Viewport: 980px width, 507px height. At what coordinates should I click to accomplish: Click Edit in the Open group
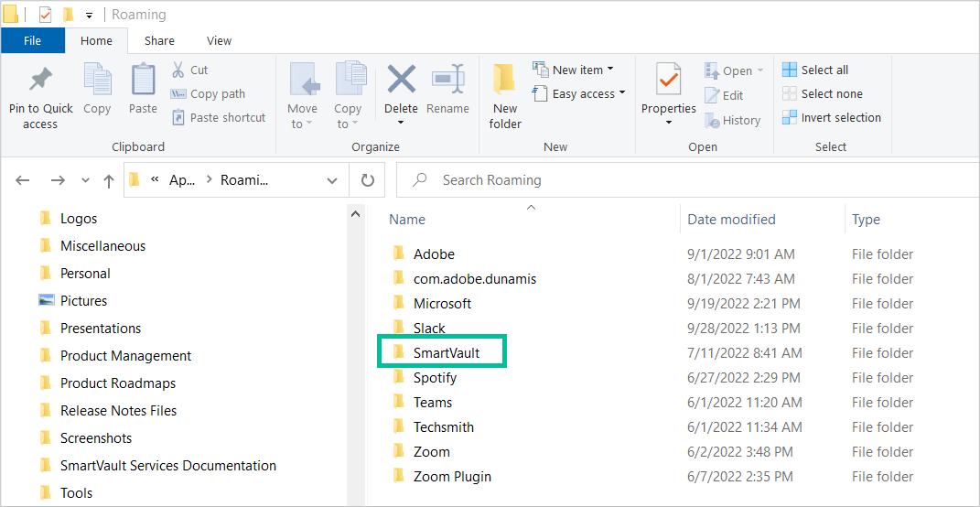[724, 95]
